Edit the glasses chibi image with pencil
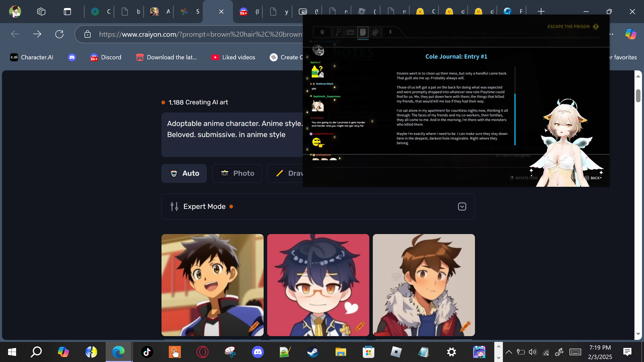The width and height of the screenshot is (644, 362). point(360,326)
